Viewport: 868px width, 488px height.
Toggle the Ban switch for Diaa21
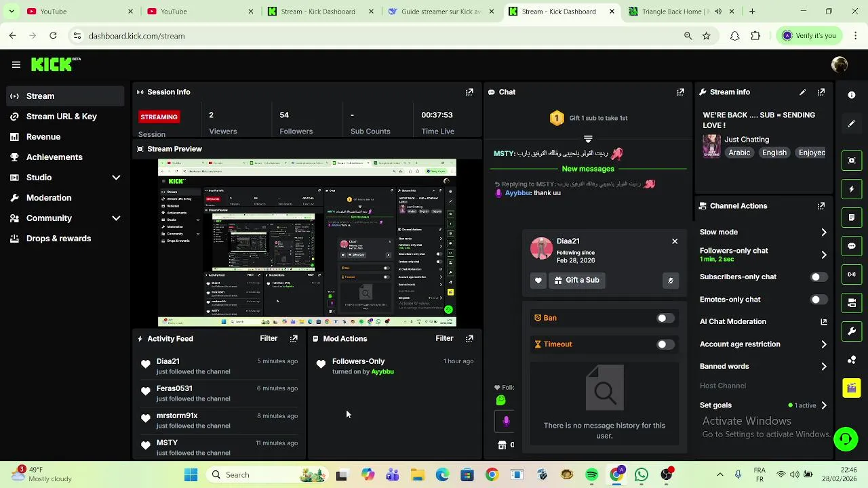pyautogui.click(x=666, y=319)
